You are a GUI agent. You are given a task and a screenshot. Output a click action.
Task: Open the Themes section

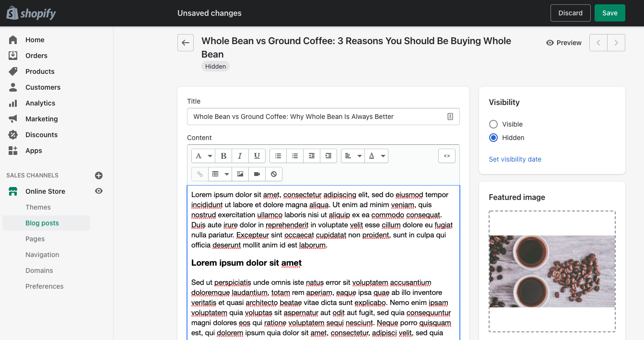tap(38, 207)
